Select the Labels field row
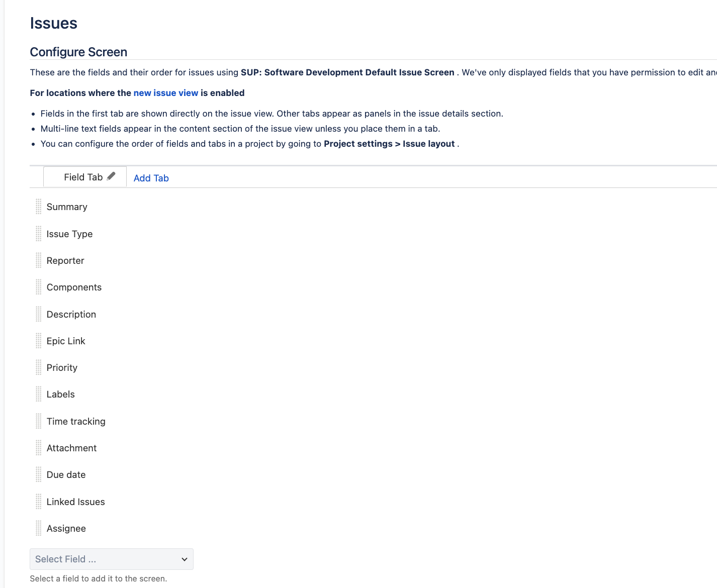The width and height of the screenshot is (717, 588). tap(373, 394)
